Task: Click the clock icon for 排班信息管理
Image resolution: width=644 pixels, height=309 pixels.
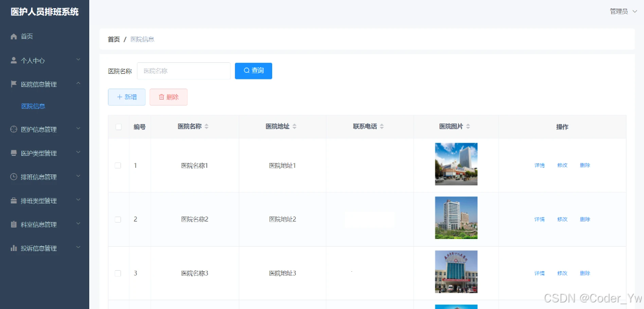Action: (x=14, y=177)
